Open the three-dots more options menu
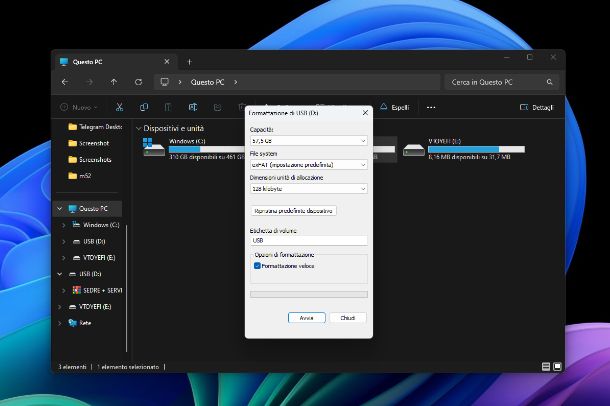610x406 pixels. point(431,107)
